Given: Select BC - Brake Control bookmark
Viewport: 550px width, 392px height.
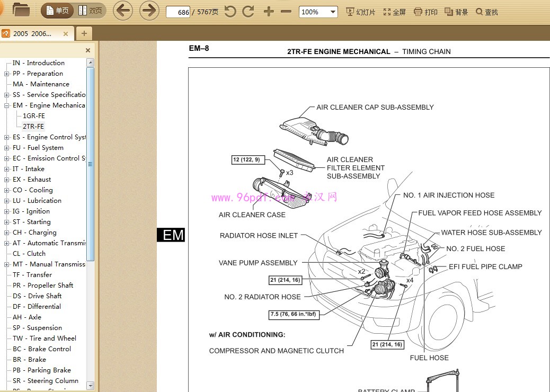Looking at the screenshot, I should pyautogui.click(x=42, y=349).
